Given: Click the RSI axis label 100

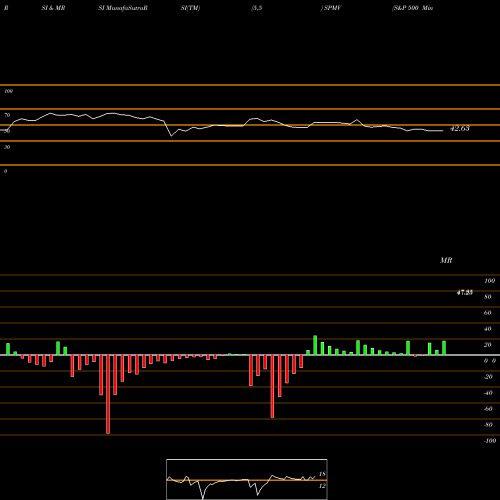Looking at the screenshot, I should [x=8, y=91].
